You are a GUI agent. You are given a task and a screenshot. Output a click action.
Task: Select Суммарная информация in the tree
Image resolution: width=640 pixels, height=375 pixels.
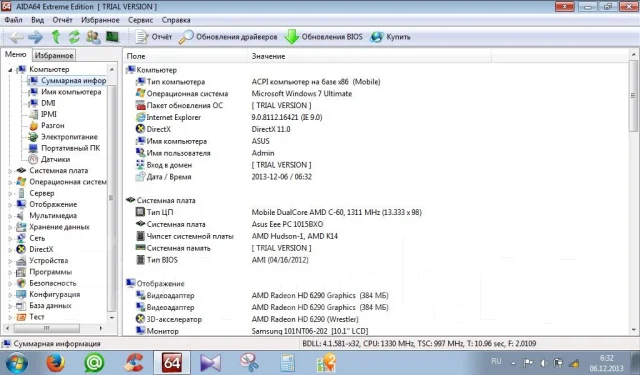73,81
